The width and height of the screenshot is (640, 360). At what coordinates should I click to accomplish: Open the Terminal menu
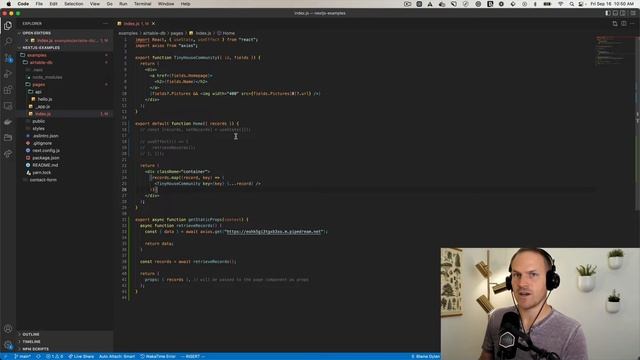pyautogui.click(x=142, y=4)
